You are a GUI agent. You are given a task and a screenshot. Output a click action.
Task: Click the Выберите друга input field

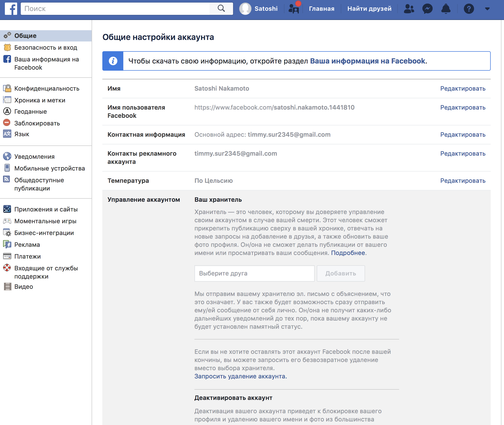coord(254,273)
